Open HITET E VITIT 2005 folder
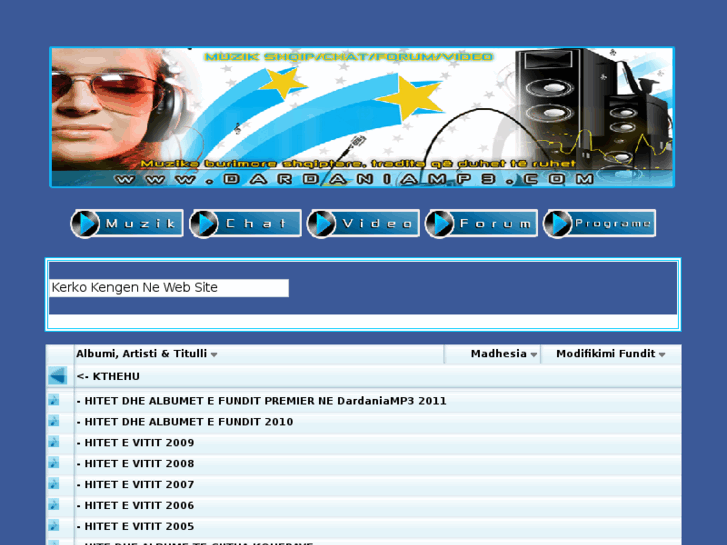Viewport: 727px width, 545px height. click(135, 526)
